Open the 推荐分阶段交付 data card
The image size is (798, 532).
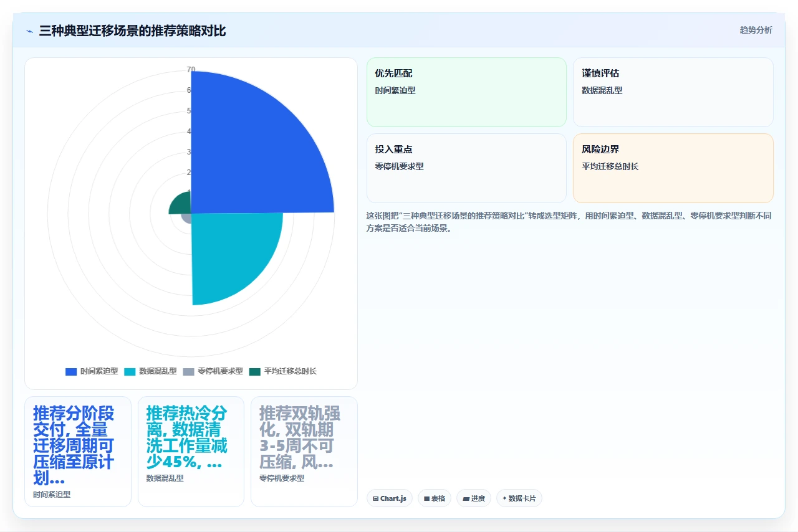[78, 452]
